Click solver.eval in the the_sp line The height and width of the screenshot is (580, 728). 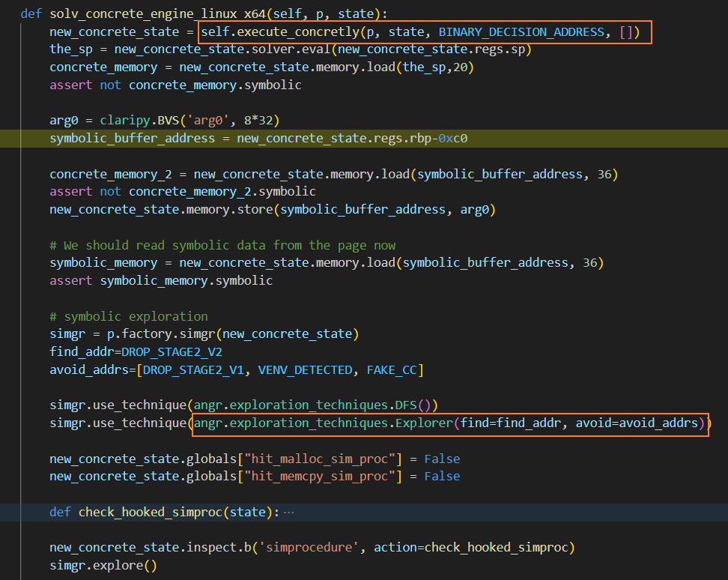291,49
